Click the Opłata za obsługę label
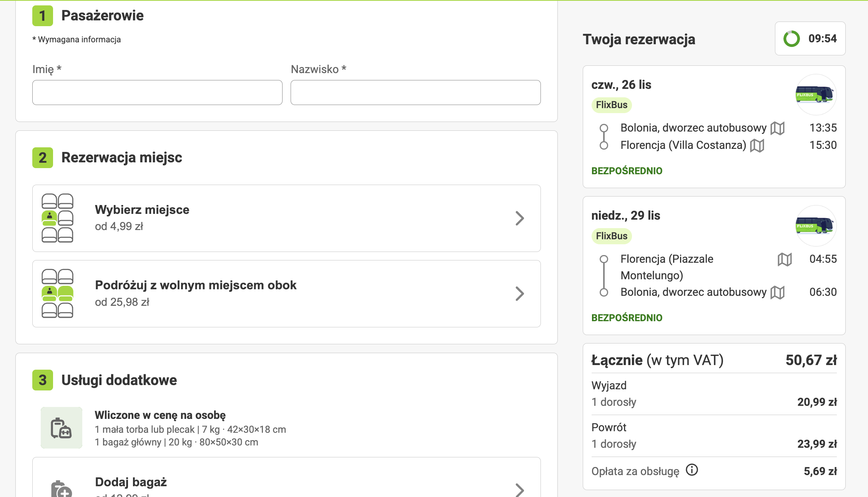The height and width of the screenshot is (497, 868). point(635,472)
